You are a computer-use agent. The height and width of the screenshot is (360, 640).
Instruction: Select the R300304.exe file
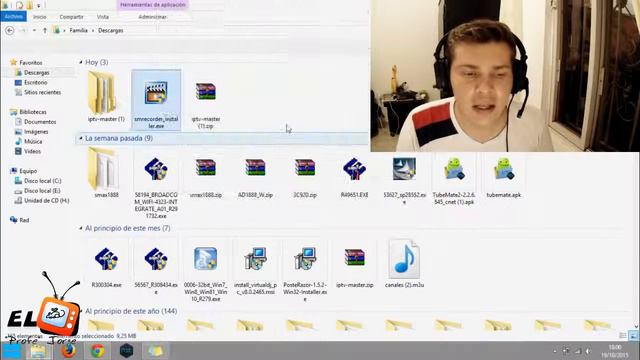106,268
